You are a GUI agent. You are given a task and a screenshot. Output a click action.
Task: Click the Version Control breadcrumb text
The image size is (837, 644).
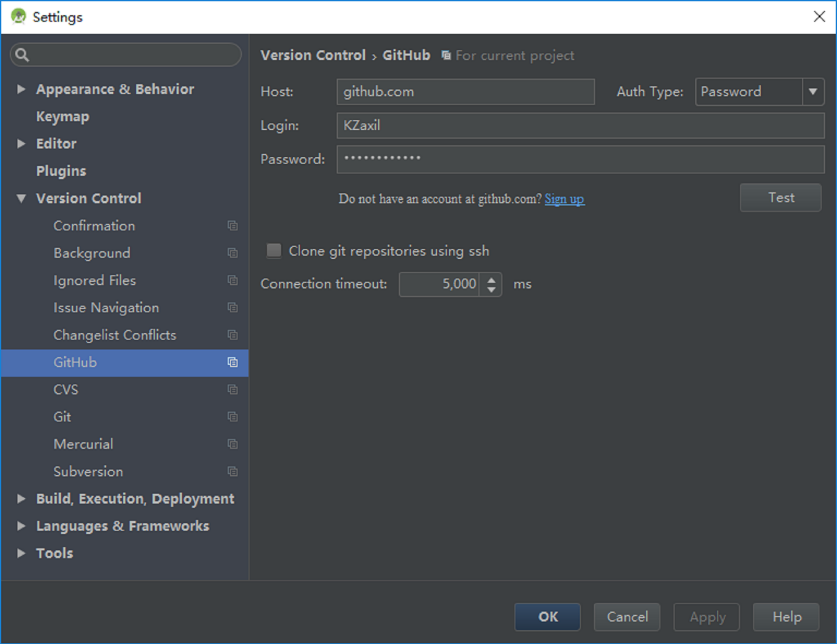313,55
